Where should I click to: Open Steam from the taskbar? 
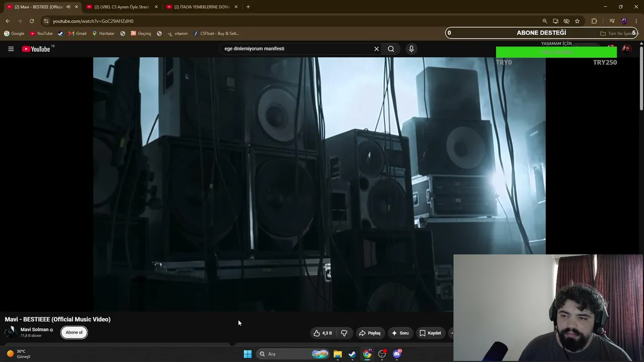[x=352, y=354]
